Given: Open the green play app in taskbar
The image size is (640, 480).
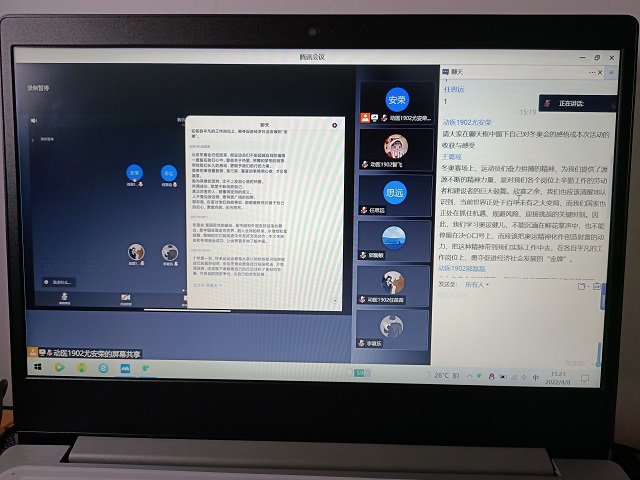Looking at the screenshot, I should (60, 368).
